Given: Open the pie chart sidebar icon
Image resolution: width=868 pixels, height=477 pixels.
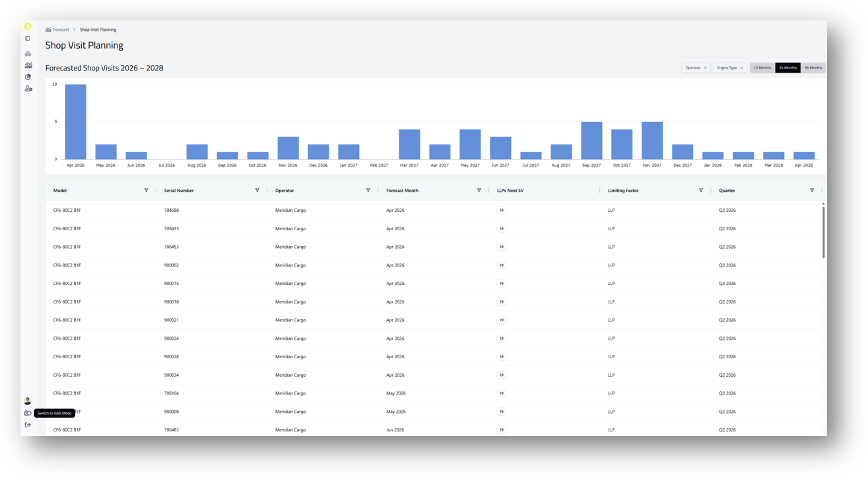Looking at the screenshot, I should point(28,77).
